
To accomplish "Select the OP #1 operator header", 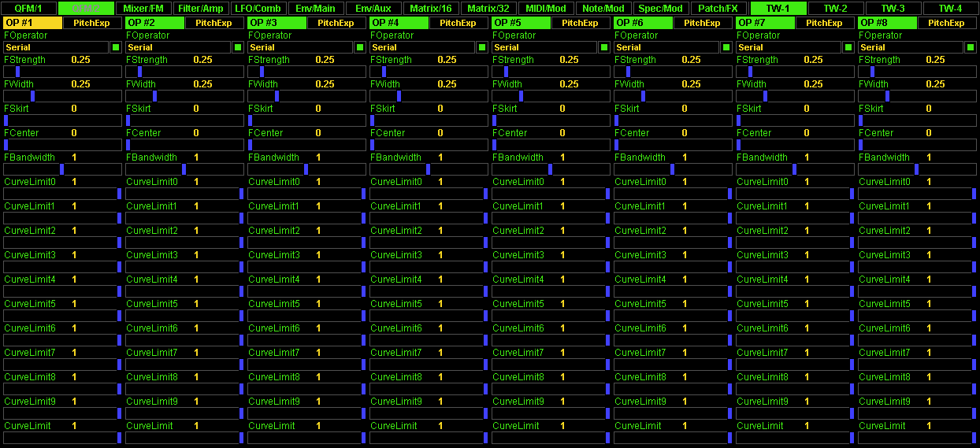I will tap(32, 23).
